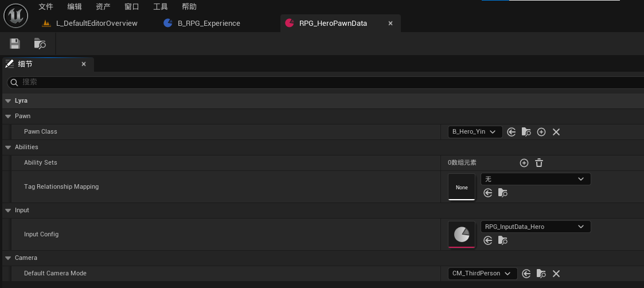The width and height of the screenshot is (644, 288).
Task: Select the Tag Relationship Mapping label
Action: pyautogui.click(x=61, y=187)
